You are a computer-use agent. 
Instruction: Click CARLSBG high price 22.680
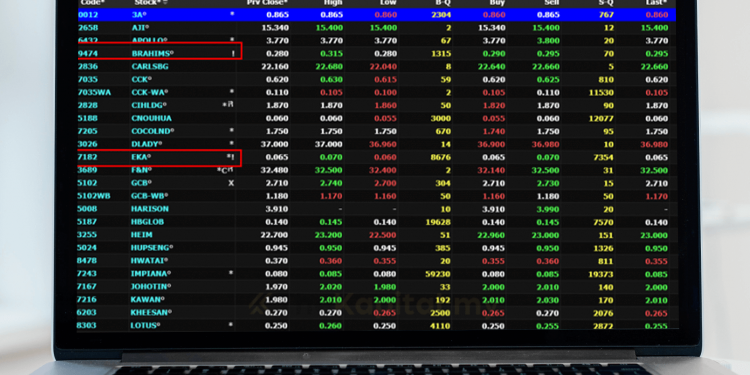click(329, 66)
